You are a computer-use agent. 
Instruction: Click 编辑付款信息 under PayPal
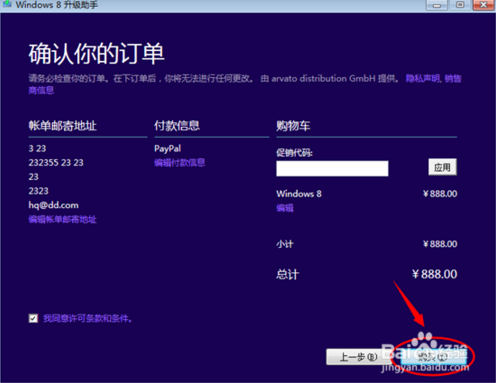point(179,163)
